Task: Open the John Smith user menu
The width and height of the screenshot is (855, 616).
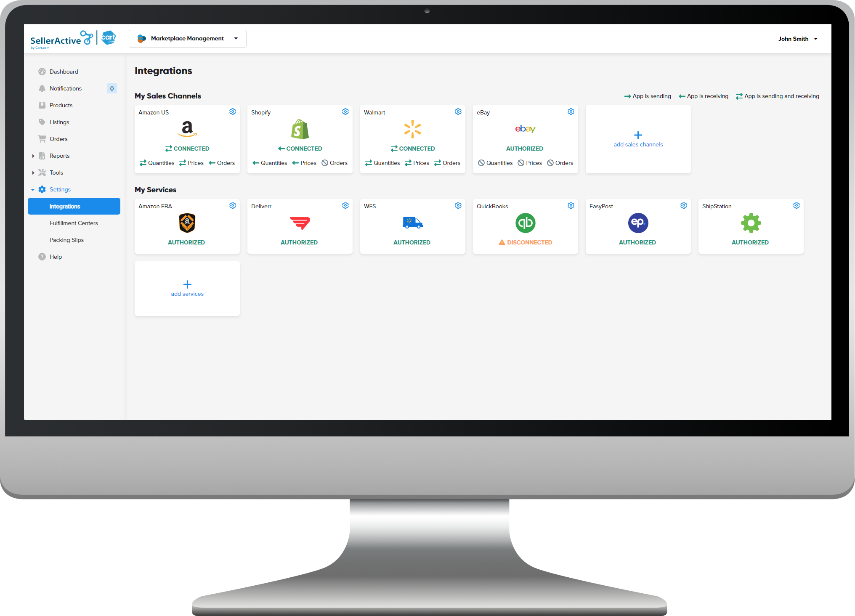Action: pyautogui.click(x=798, y=39)
